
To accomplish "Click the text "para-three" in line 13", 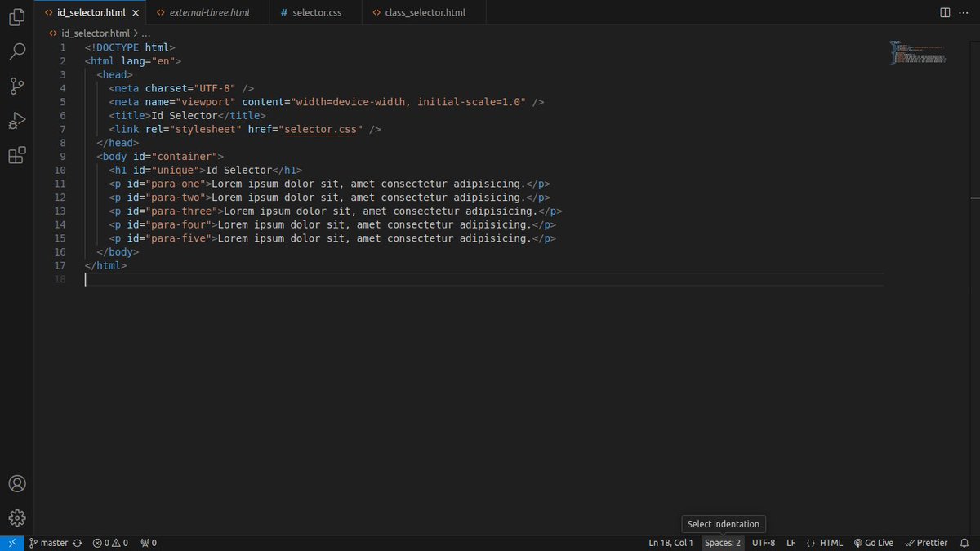I will pos(181,211).
